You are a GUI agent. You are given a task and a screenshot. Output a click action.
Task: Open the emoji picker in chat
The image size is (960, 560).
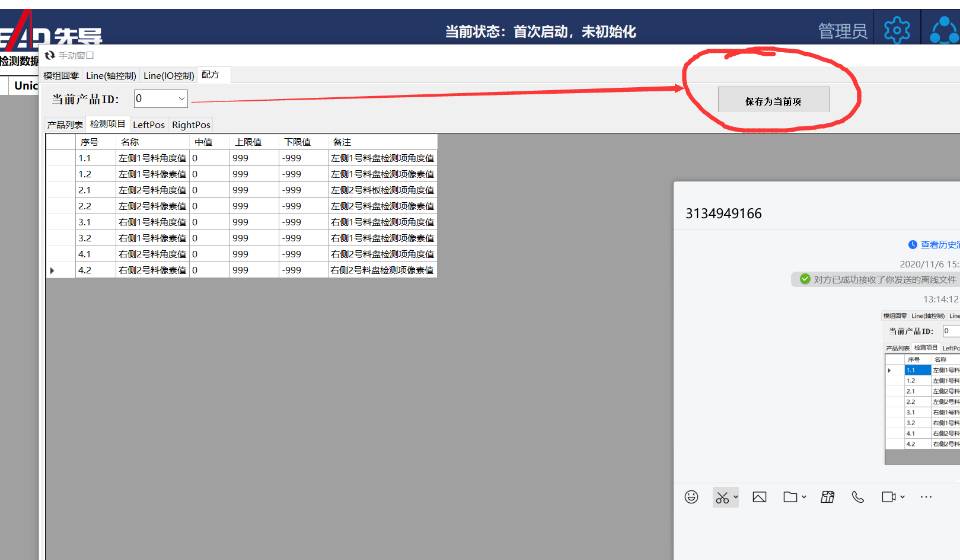point(691,497)
